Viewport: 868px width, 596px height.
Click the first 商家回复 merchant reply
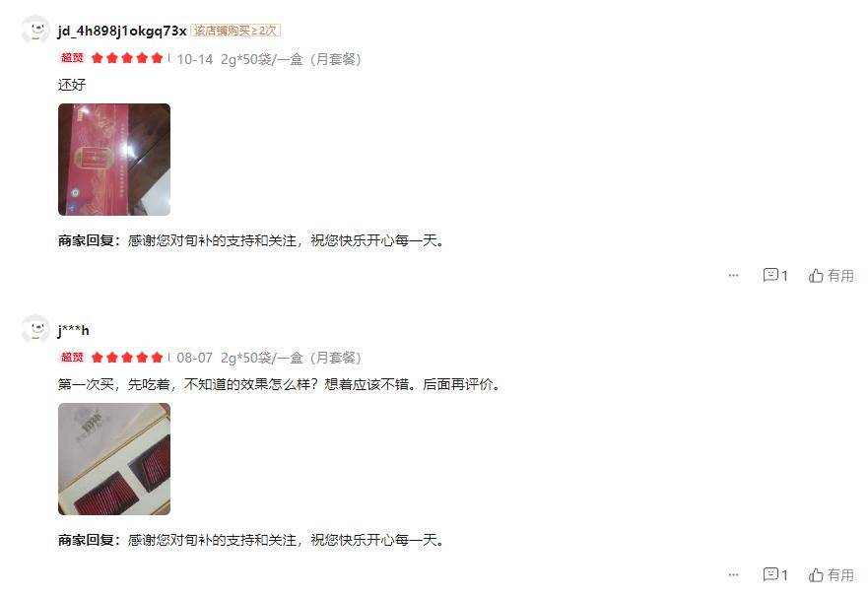(x=251, y=240)
